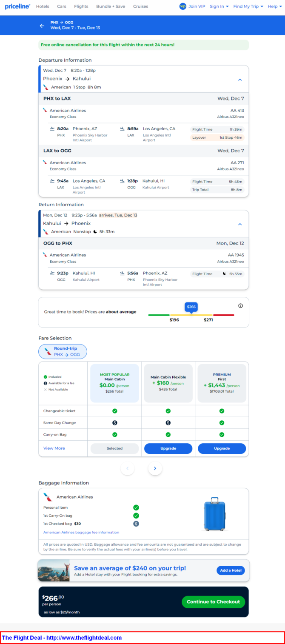Click flight number AA 1945
This screenshot has width=285, height=644.
236,255
